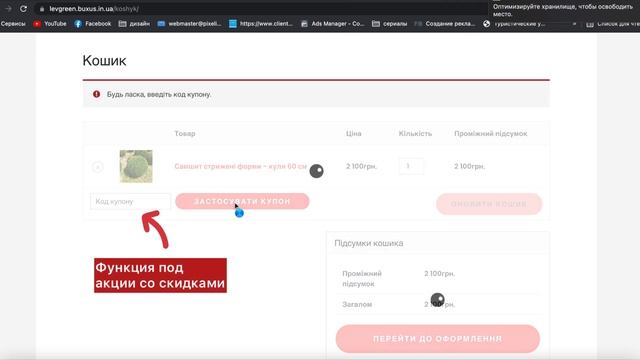
Task: Click the Проміжний підсумок column header
Action: point(491,133)
